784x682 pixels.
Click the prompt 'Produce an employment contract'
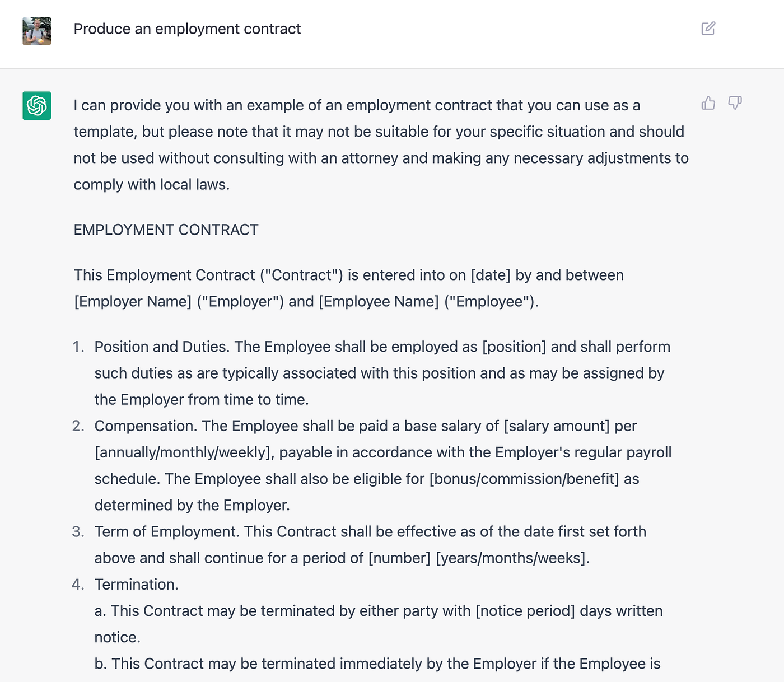click(x=187, y=29)
